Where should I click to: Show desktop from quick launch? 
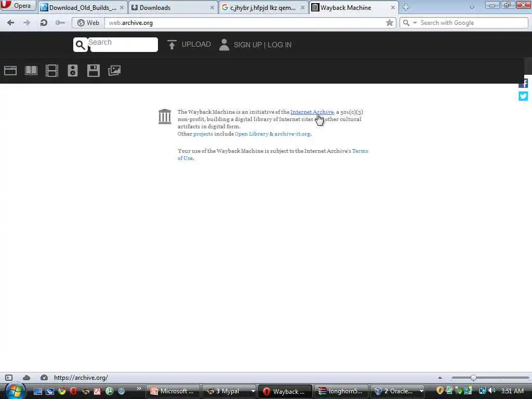(37, 392)
